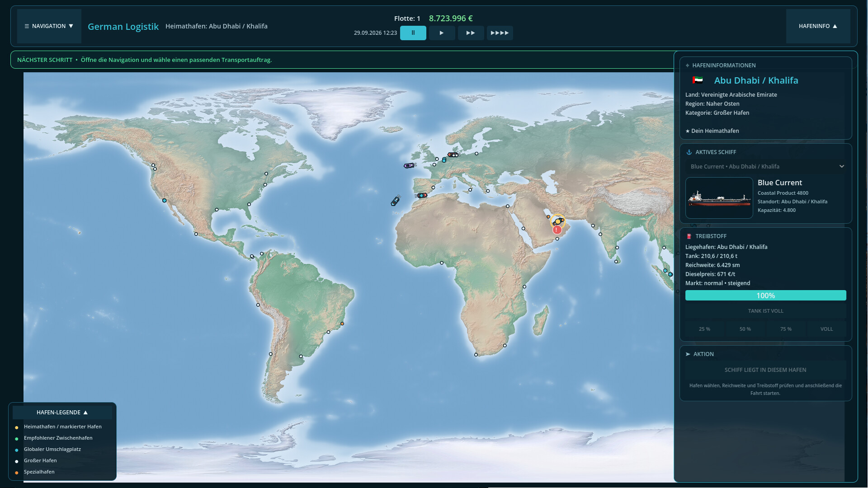
Task: Refuel tank to 75 %
Action: [786, 329]
